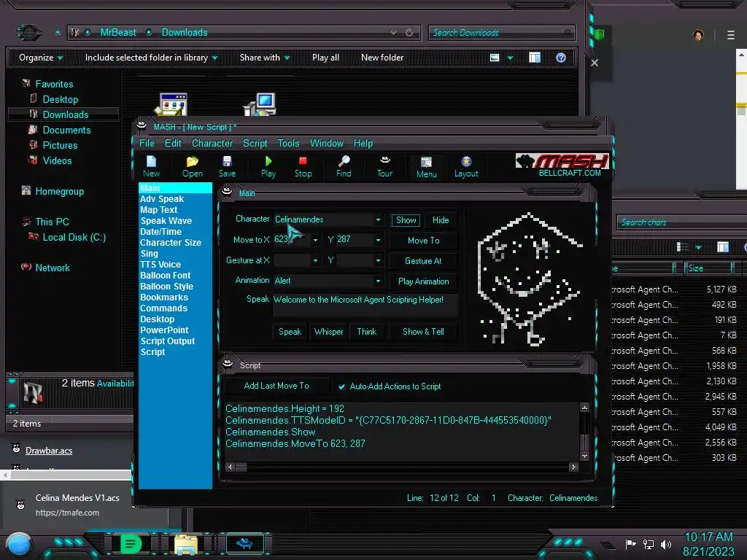Click the Gesture At button
This screenshot has width=747, height=560.
[424, 261]
